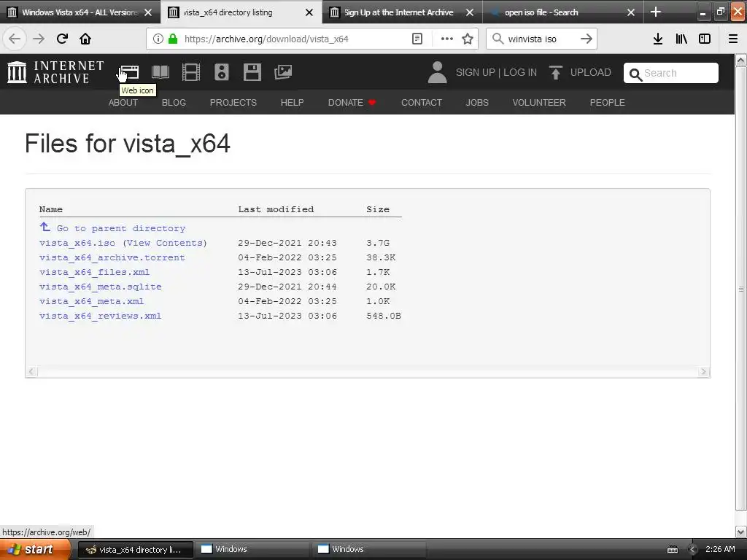Go to parent directory link
This screenshot has height=560, width=747.
point(121,228)
